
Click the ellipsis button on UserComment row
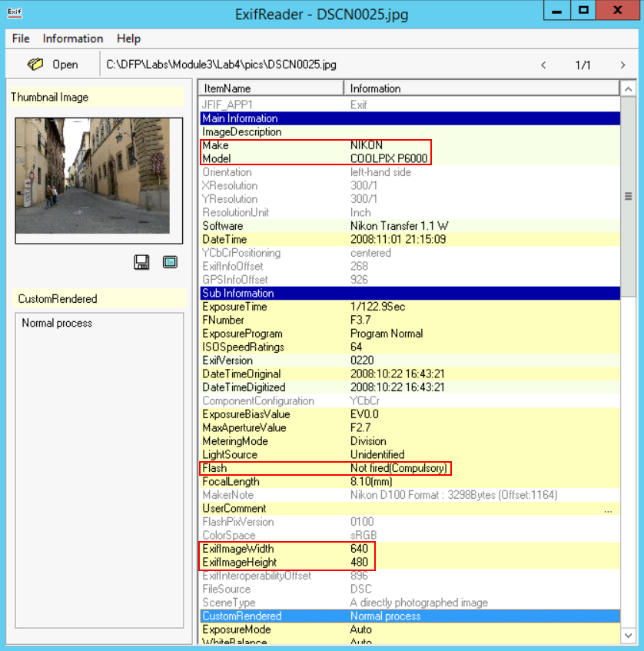pyautogui.click(x=609, y=509)
